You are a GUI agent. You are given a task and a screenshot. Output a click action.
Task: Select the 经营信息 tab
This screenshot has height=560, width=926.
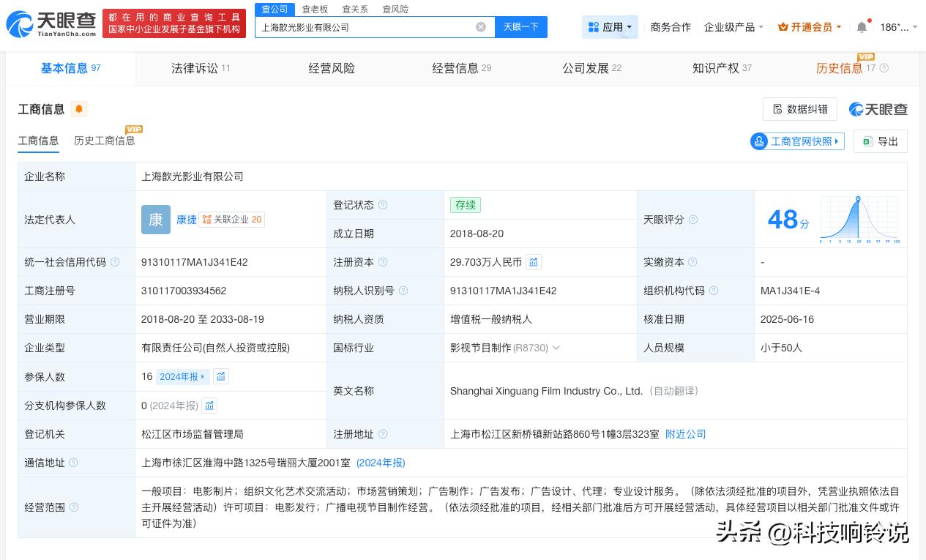pyautogui.click(x=461, y=68)
